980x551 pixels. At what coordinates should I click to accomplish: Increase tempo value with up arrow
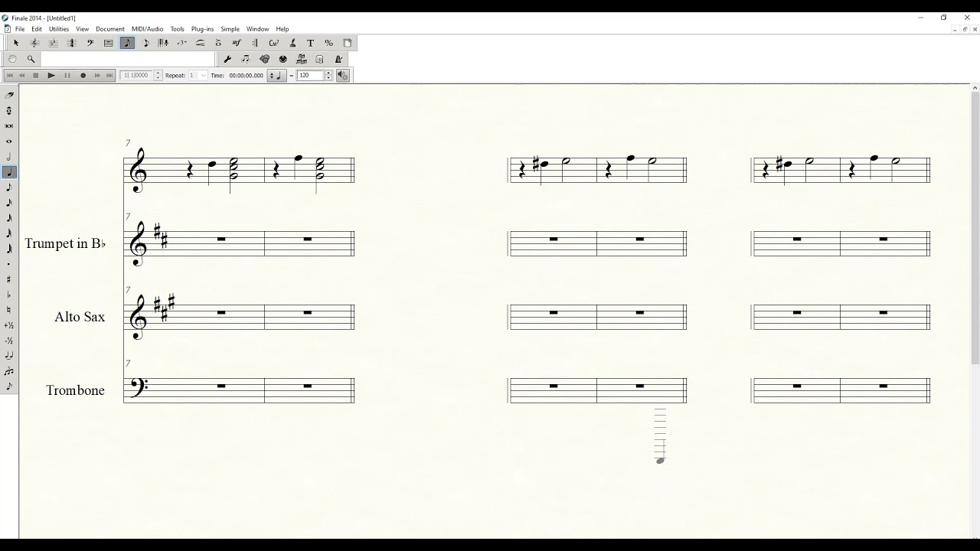click(x=328, y=73)
